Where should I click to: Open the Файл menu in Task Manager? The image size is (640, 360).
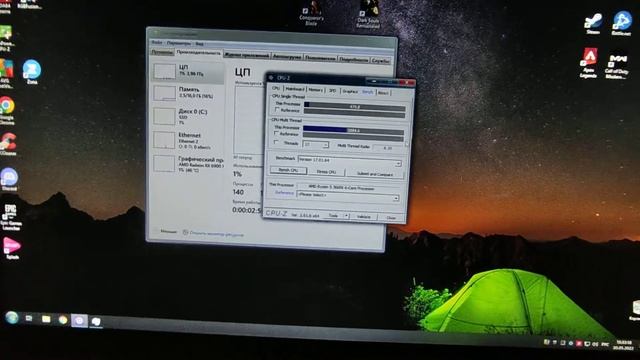coord(157,42)
